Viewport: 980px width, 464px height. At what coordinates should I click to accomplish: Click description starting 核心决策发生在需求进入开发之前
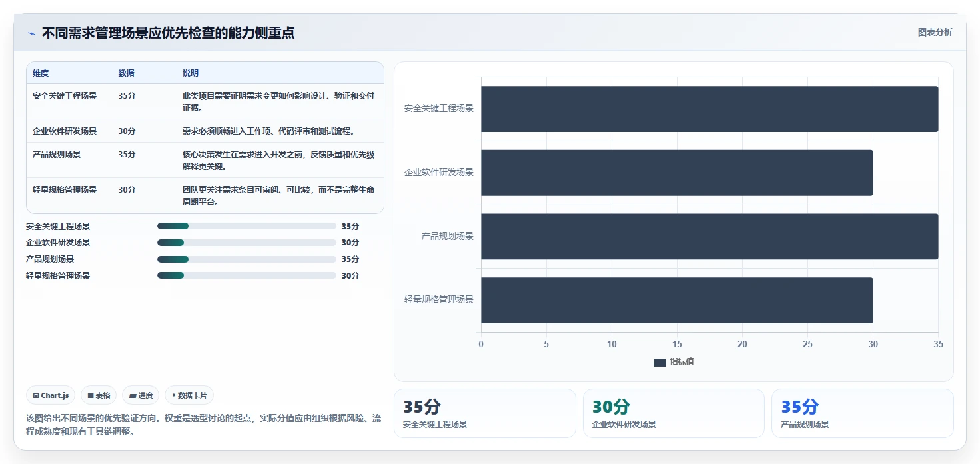[x=278, y=161]
